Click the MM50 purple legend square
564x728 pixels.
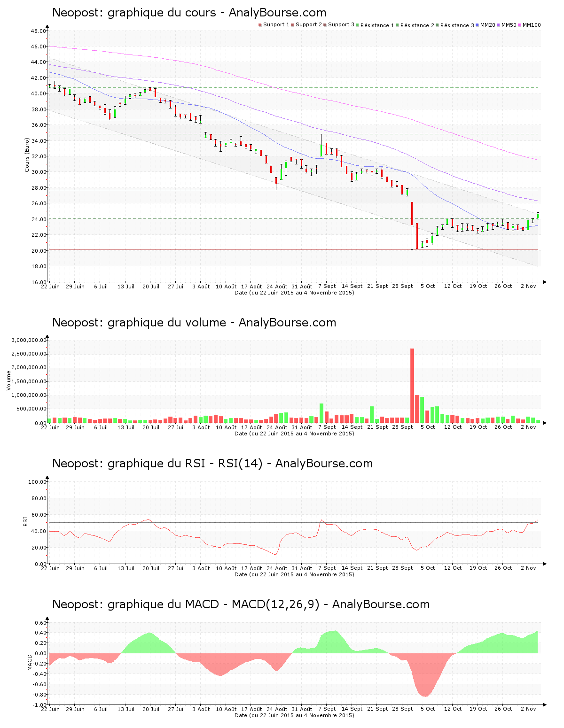point(499,25)
